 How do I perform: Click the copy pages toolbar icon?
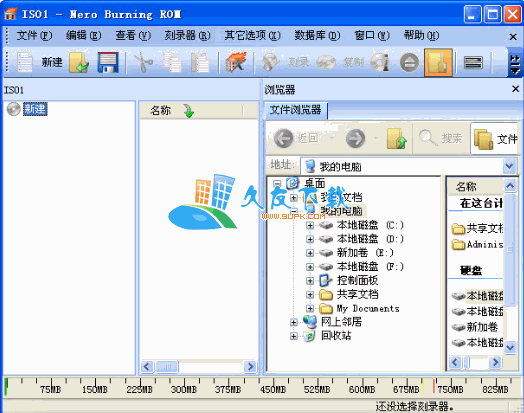pyautogui.click(x=172, y=62)
